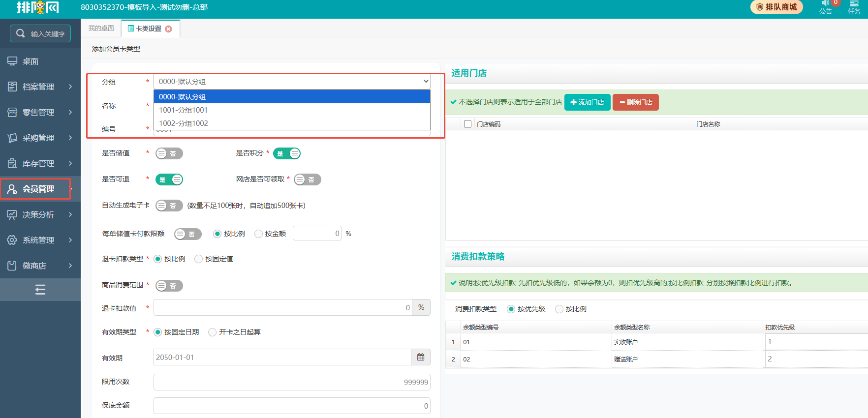Check the 门店编码 header checkbox
This screenshot has height=418, width=868.
coord(468,124)
